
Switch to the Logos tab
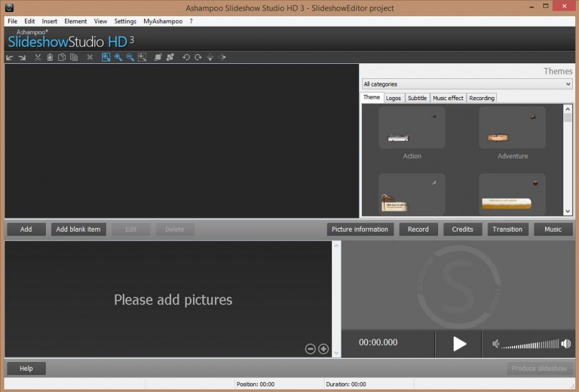coord(394,98)
